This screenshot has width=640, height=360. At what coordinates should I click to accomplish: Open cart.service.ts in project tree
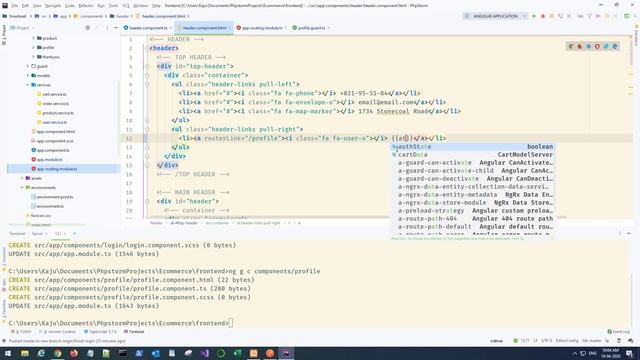coord(54,94)
